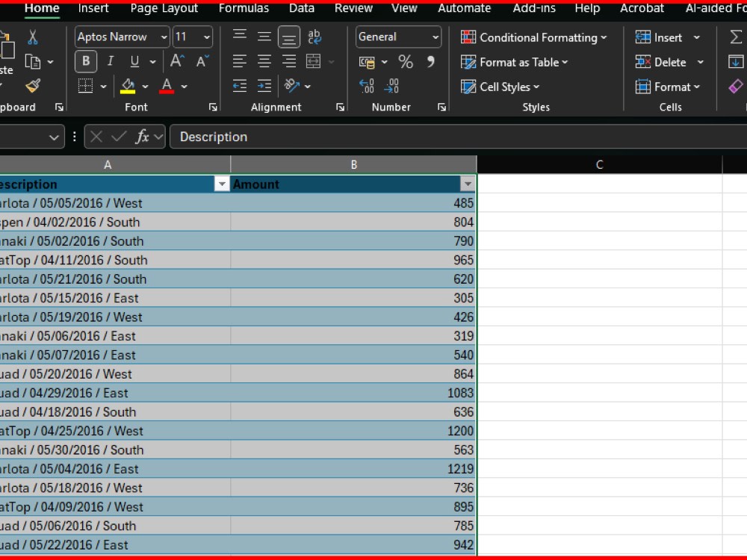Viewport: 747px width, 560px height.
Task: Open Alignment settings dialog launcher
Action: [x=340, y=107]
